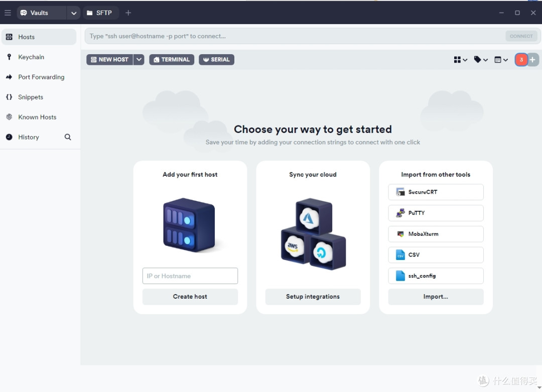Viewport: 542px width, 392px height.
Task: Click the NEW HOST button
Action: click(x=109, y=59)
